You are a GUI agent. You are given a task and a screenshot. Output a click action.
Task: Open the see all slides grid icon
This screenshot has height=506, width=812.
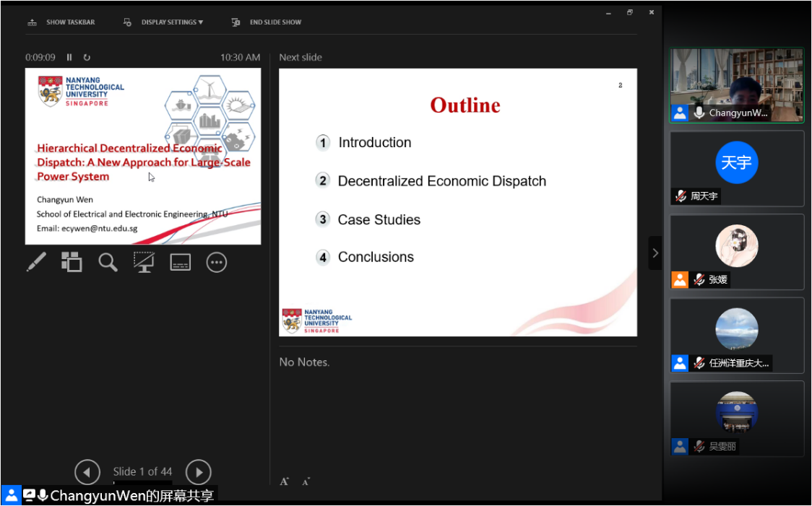[72, 262]
